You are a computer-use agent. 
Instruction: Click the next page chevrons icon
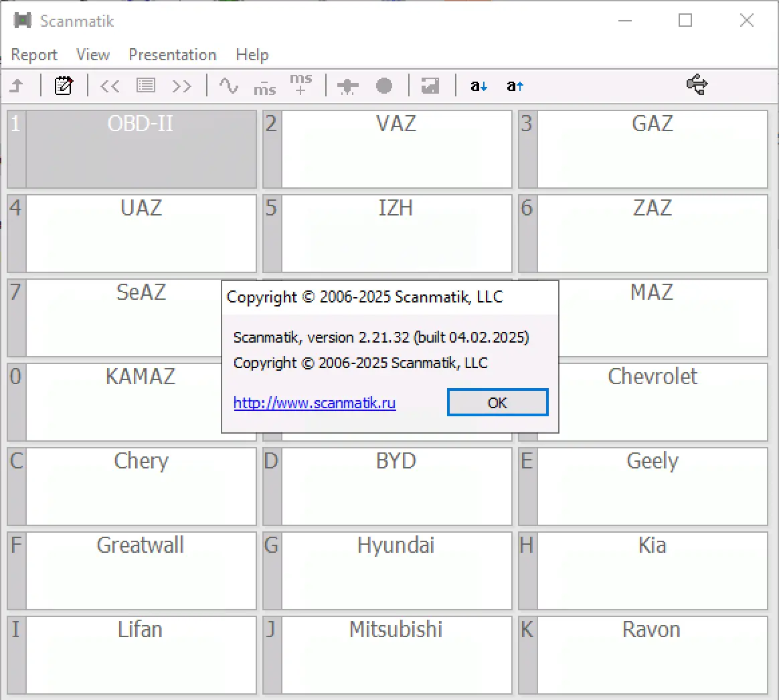tap(181, 86)
